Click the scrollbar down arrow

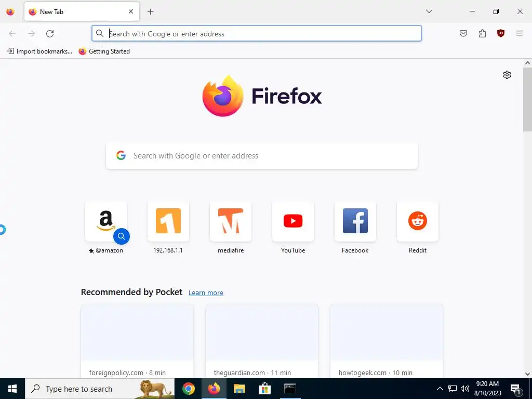(x=527, y=374)
